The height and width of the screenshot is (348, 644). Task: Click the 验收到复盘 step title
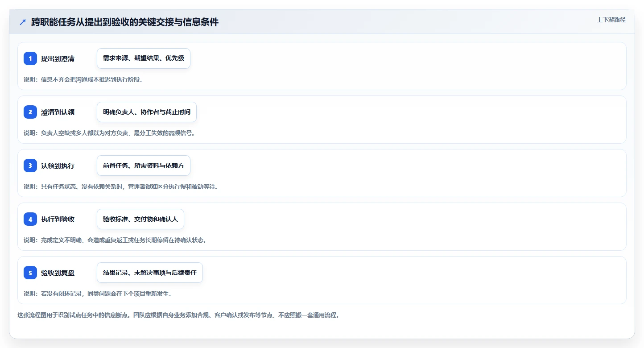tap(58, 273)
